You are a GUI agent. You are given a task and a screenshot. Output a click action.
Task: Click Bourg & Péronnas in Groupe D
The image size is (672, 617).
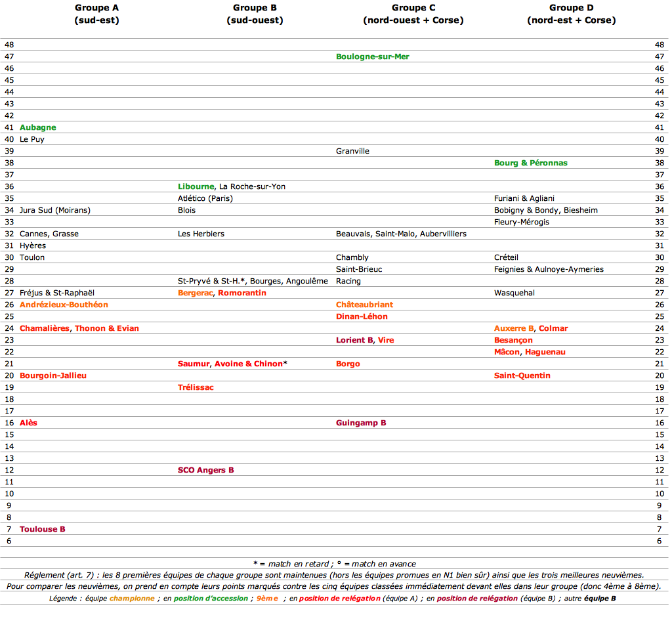(x=530, y=163)
